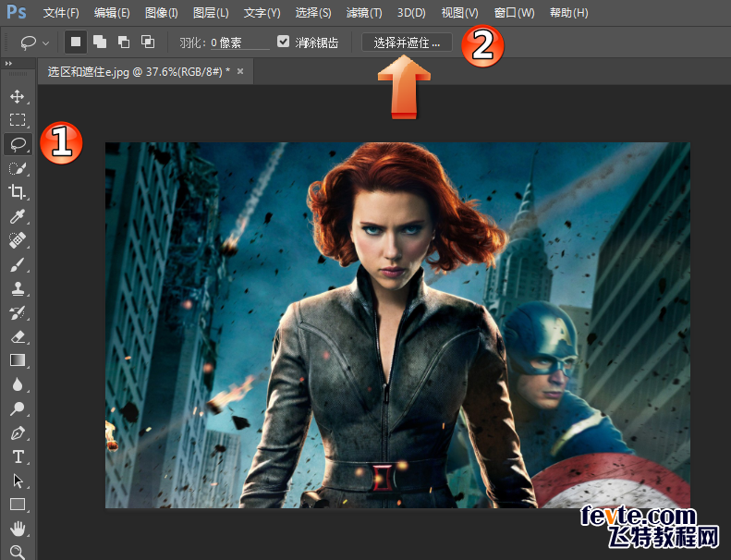This screenshot has height=560, width=731.
Task: Select the Dodge tool
Action: pyautogui.click(x=18, y=408)
